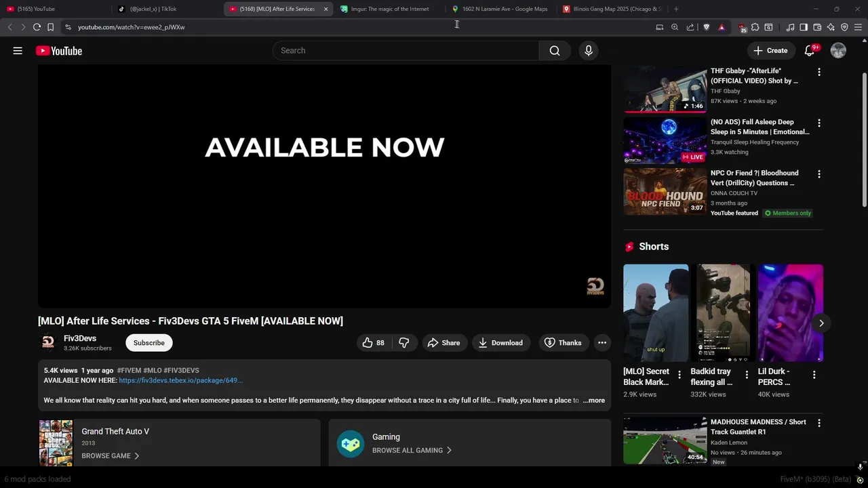
Task: Click the browser address bar URL
Action: (x=131, y=27)
